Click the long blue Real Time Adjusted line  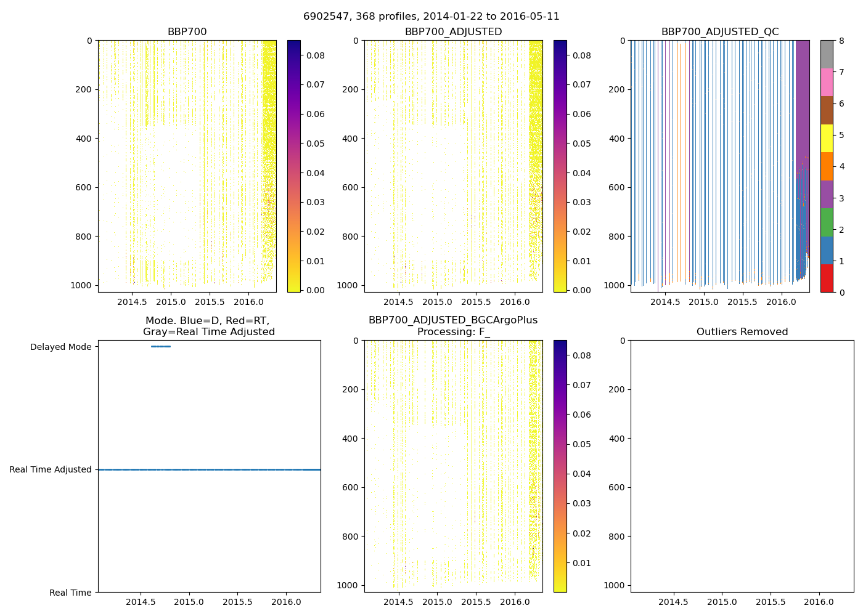pos(210,469)
